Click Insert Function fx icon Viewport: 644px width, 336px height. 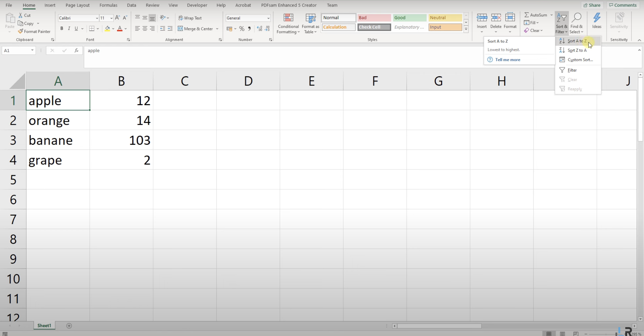(76, 50)
